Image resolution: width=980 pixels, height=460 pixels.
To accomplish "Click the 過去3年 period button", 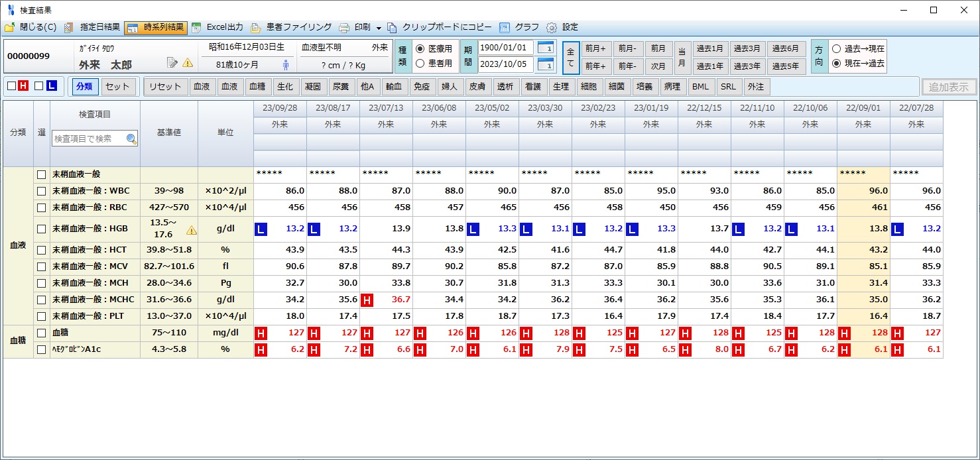I will coord(749,66).
